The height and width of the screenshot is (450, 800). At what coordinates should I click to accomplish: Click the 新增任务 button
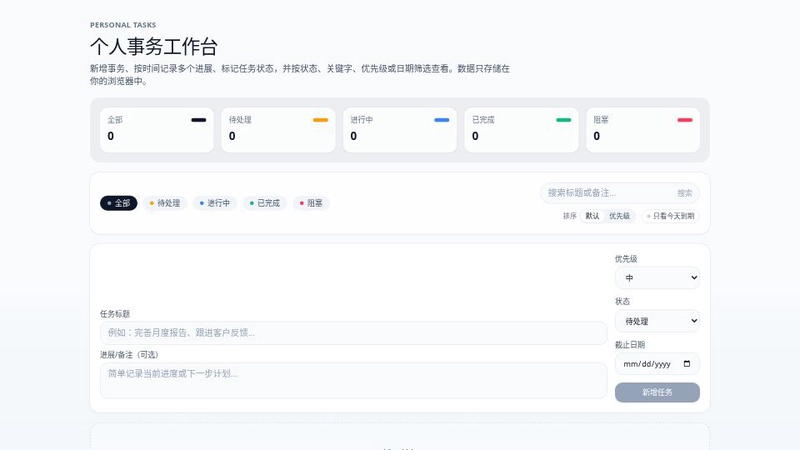(x=657, y=392)
